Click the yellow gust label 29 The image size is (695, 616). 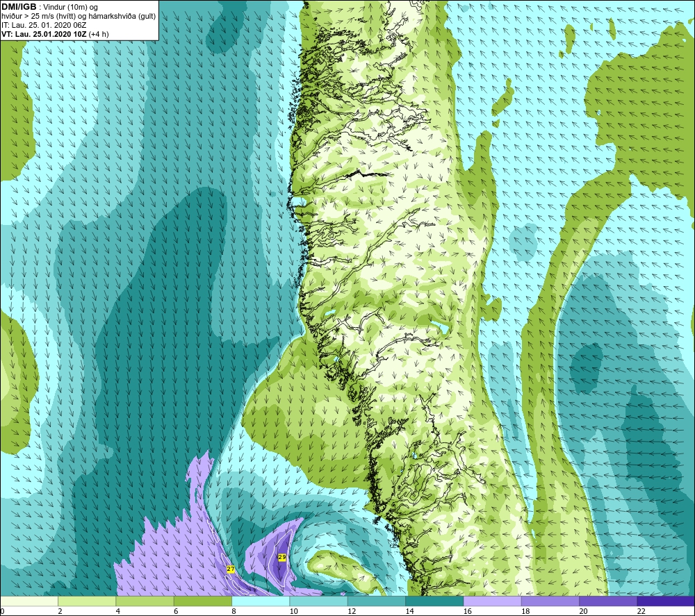point(282,557)
